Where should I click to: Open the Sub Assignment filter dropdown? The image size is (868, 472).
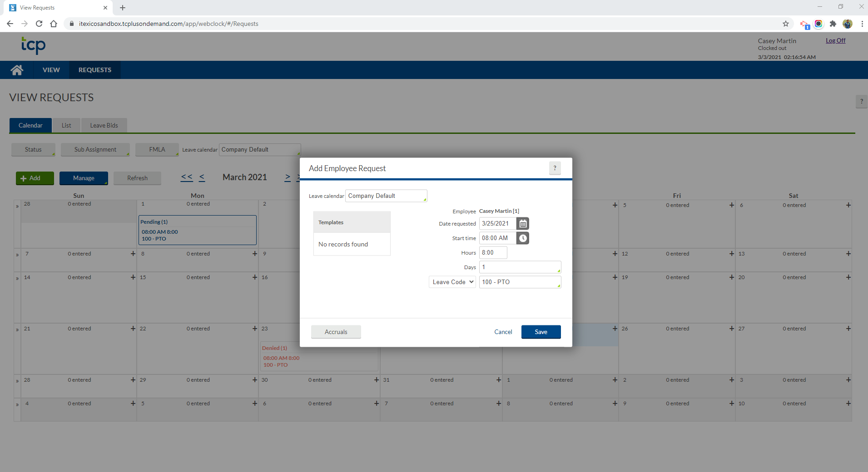coord(95,149)
